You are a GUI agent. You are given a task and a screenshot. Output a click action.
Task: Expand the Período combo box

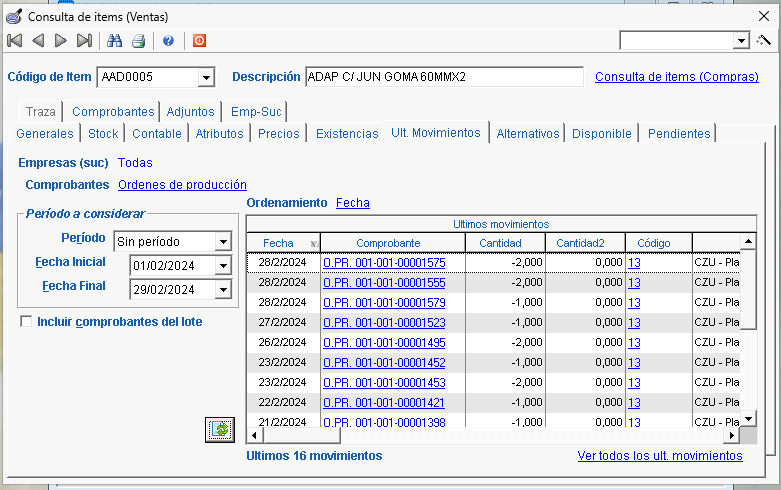222,241
